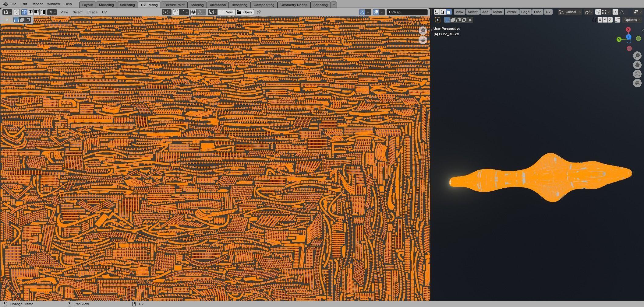Open the Render menu
This screenshot has width=644, height=307.
37,4
